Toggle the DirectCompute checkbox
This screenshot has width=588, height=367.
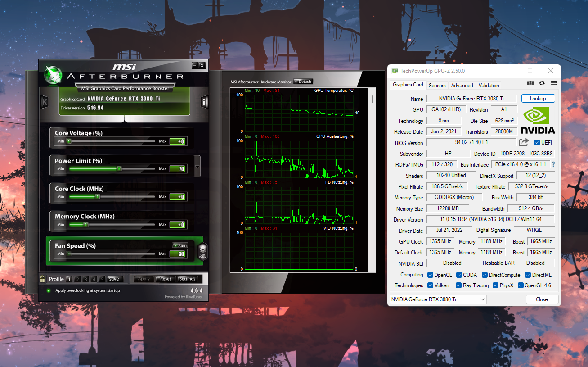coord(485,275)
